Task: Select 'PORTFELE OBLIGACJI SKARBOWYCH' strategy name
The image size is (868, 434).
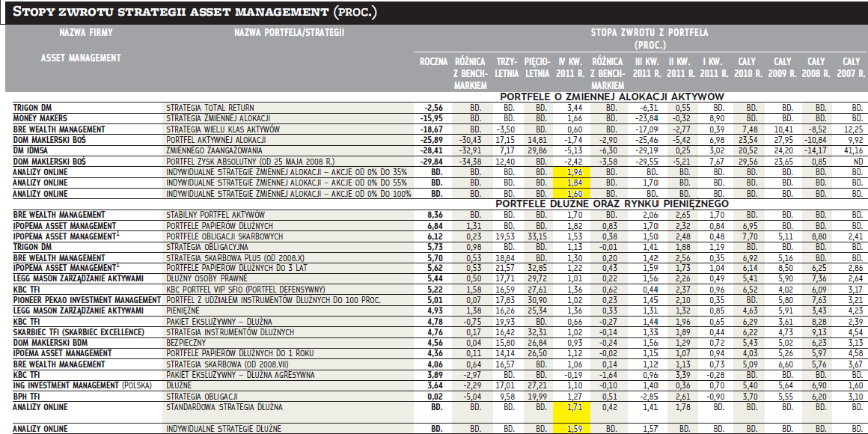Action: (224, 236)
